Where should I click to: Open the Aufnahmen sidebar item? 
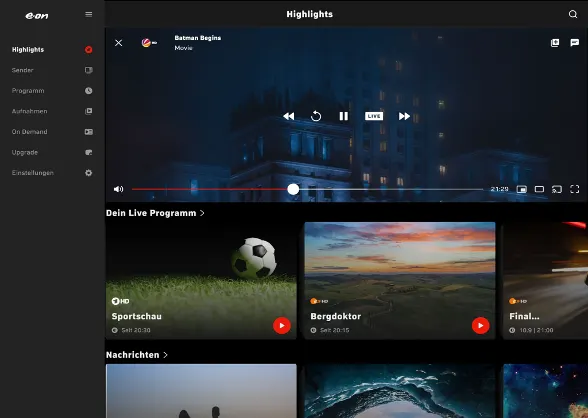click(52, 111)
